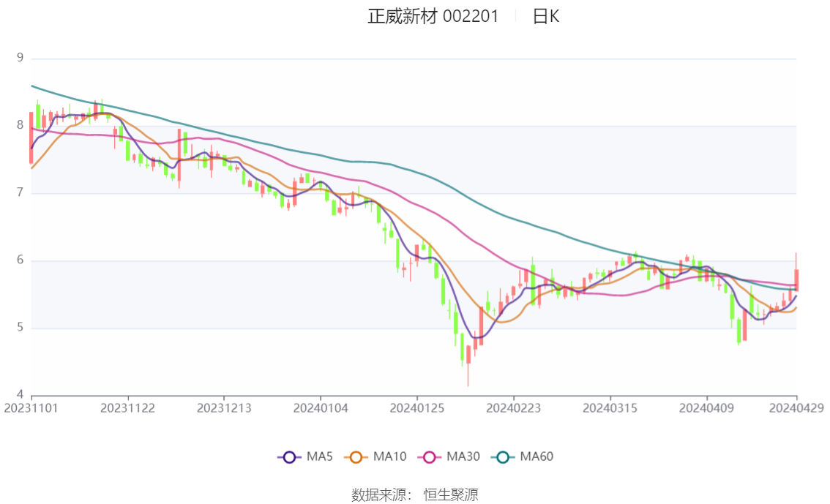Click the x-axis date label 20240429

tap(796, 408)
